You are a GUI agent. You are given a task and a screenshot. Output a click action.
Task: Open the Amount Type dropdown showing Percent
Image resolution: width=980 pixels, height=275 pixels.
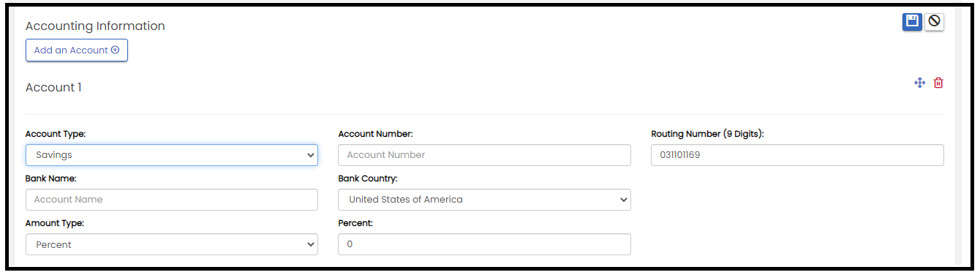pos(172,244)
